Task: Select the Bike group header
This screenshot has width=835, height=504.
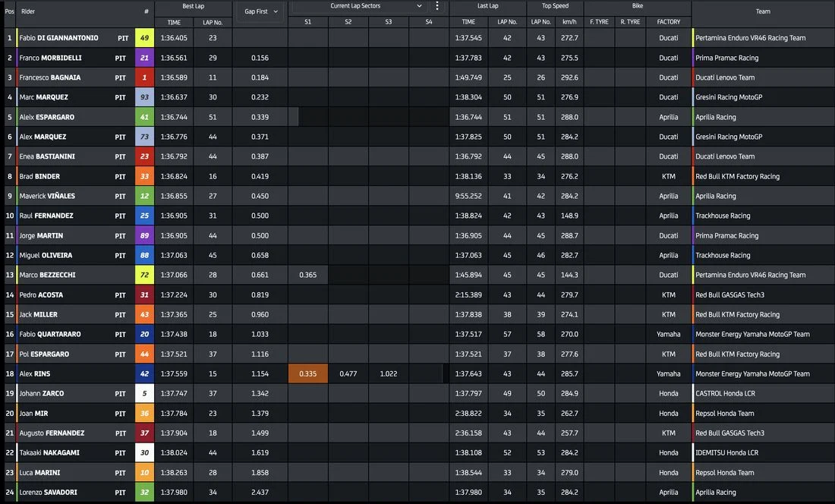Action: coord(638,6)
